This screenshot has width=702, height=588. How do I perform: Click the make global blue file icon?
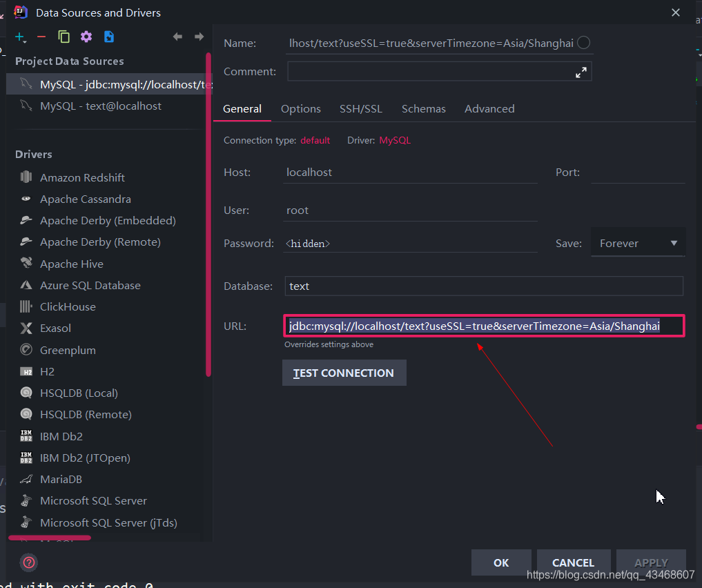coord(109,37)
